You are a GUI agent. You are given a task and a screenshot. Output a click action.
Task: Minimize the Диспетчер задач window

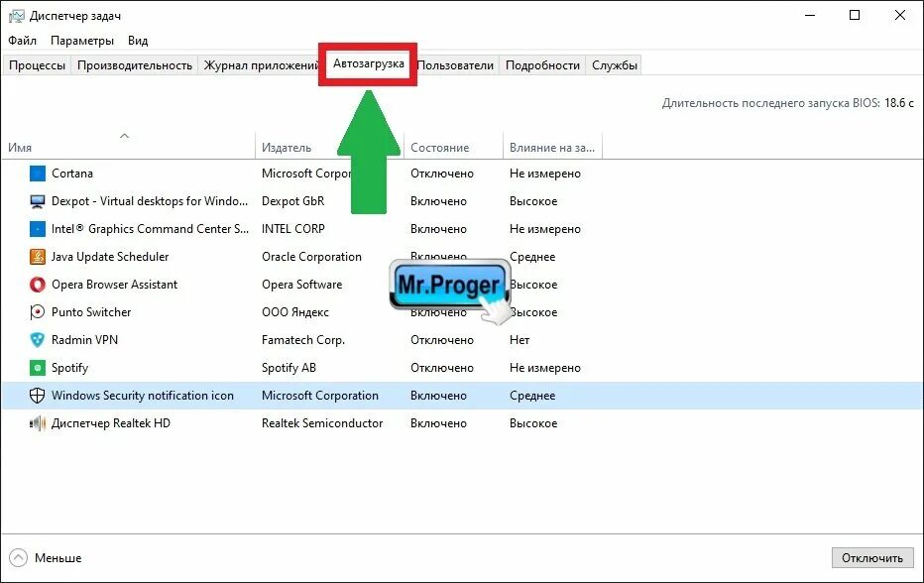tap(810, 15)
